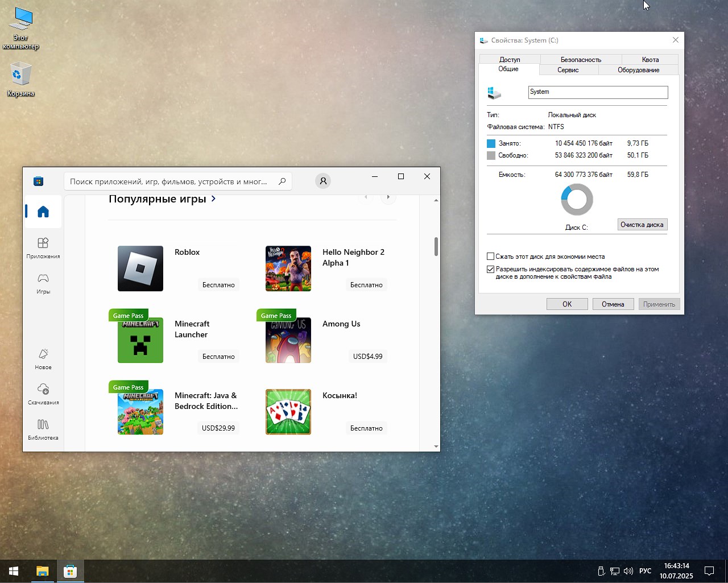Open the Minecraft Launcher thumbnail
This screenshot has width=728, height=583.
pos(140,340)
